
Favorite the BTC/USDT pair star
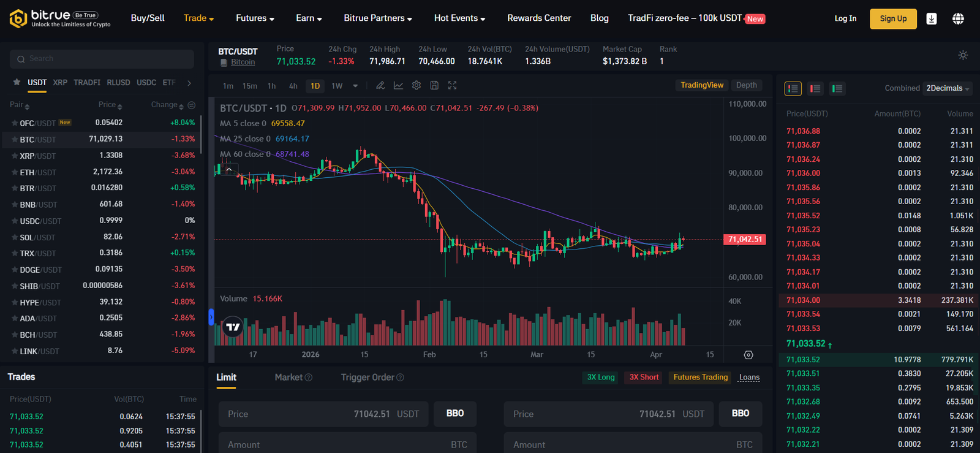pyautogui.click(x=15, y=140)
